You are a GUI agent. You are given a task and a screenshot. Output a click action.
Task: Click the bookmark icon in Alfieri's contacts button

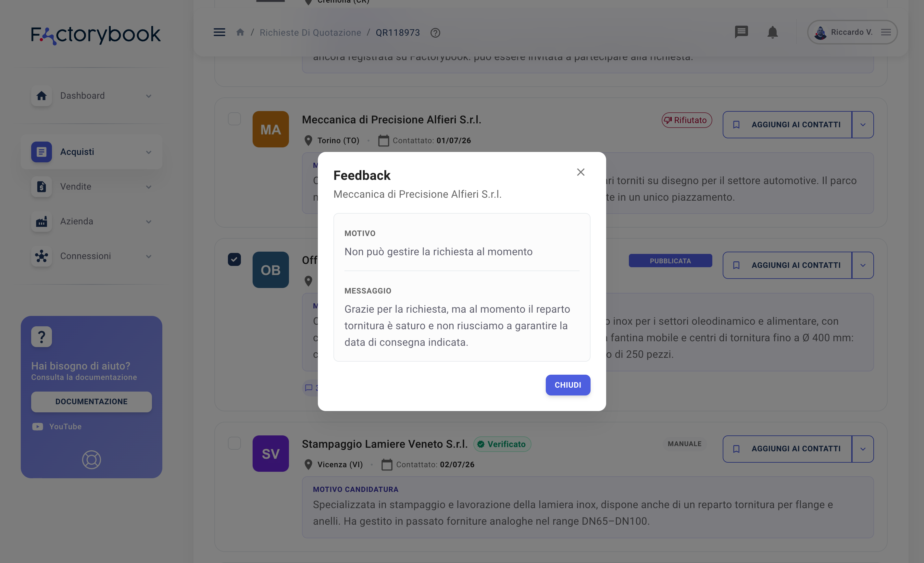(736, 125)
